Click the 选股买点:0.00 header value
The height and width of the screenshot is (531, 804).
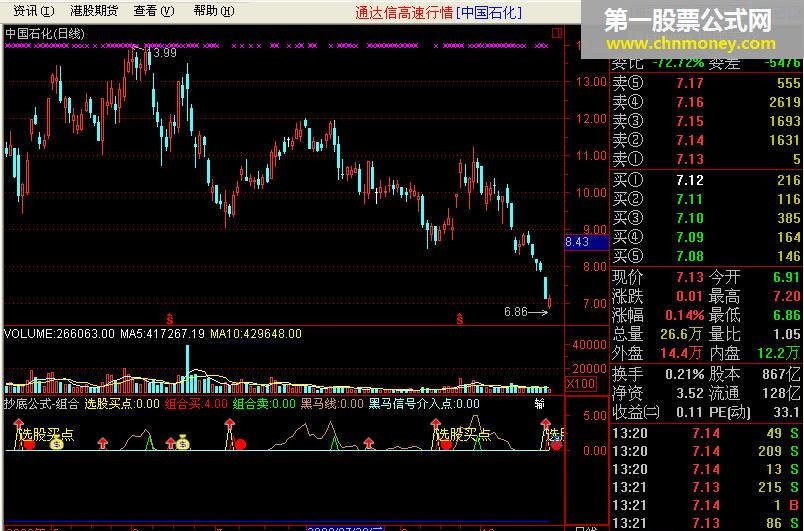[122, 404]
